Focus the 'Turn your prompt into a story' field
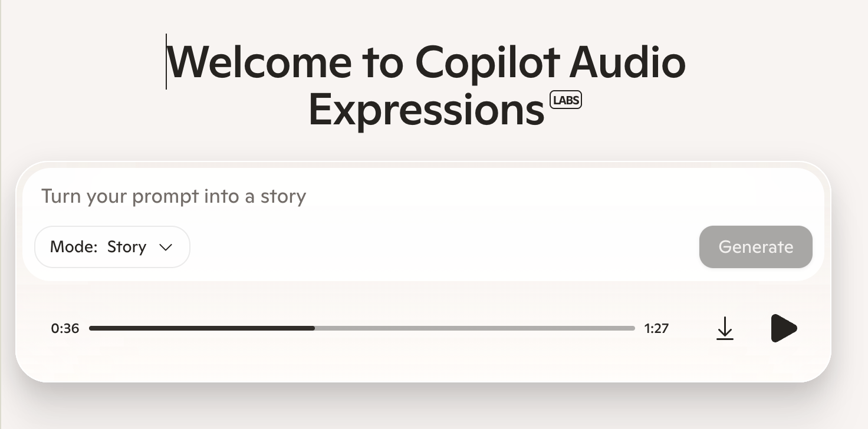Screen dimensions: 868x429 coord(174,196)
